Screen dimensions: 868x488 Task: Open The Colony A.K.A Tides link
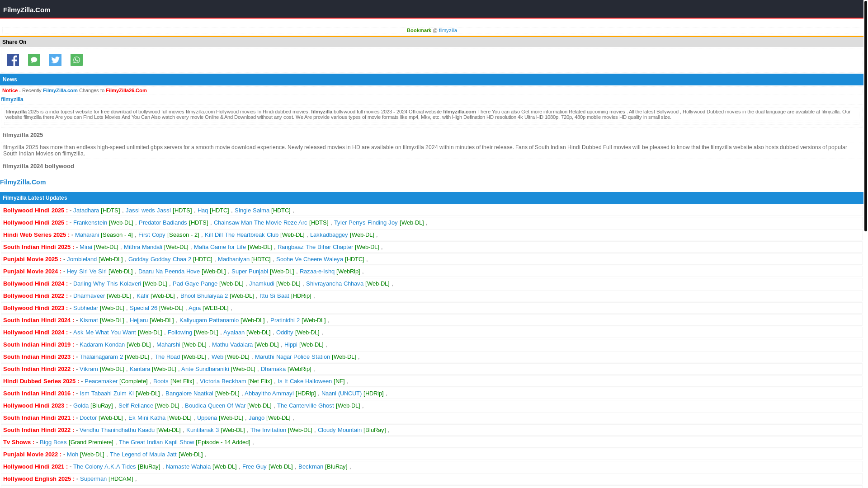coord(104,467)
